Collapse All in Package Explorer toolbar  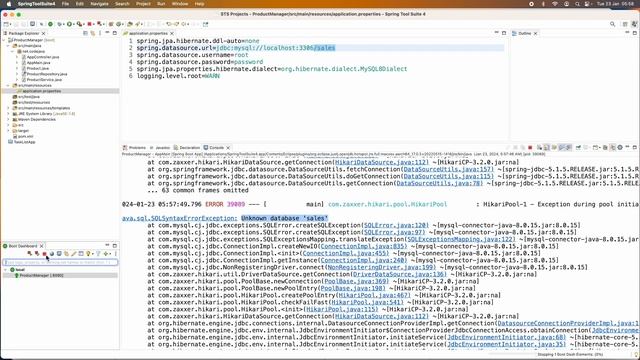coord(85,33)
